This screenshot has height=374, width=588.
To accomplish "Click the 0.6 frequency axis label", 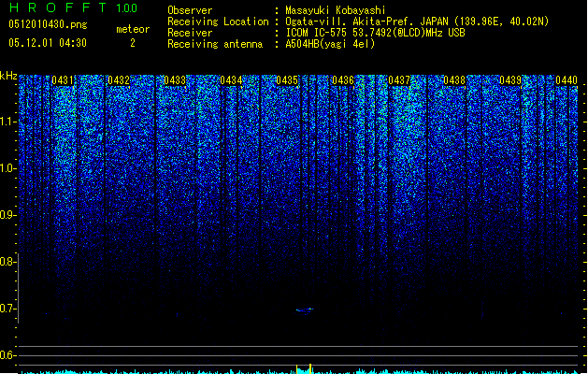I will click(7, 355).
